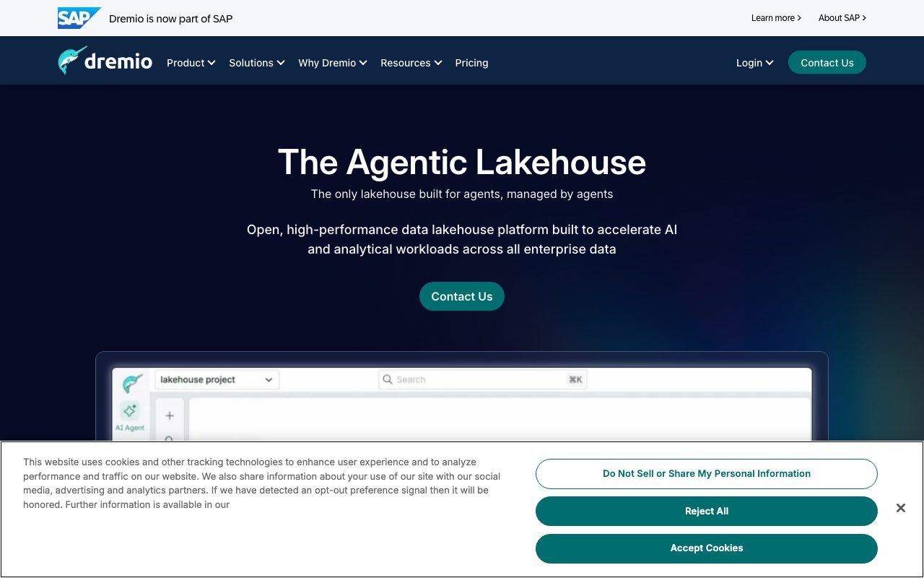Close the cookie banner with X
The width and height of the screenshot is (924, 578).
tap(900, 508)
